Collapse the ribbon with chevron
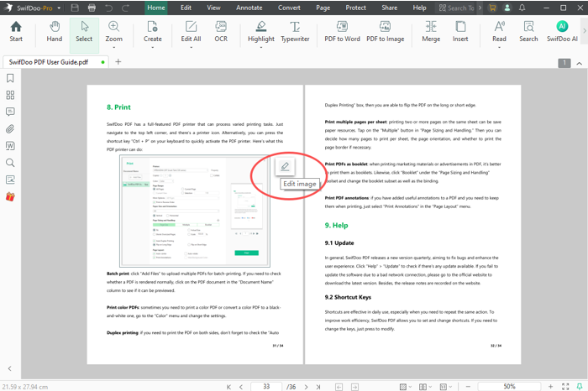The height and width of the screenshot is (391, 588). tap(580, 63)
